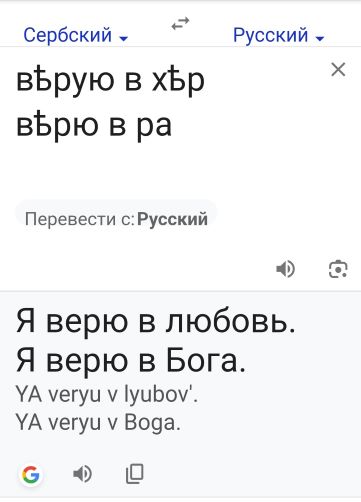Image resolution: width=361 pixels, height=502 pixels.
Task: Place cursor in line вѣрю в ра
Action: [94, 125]
